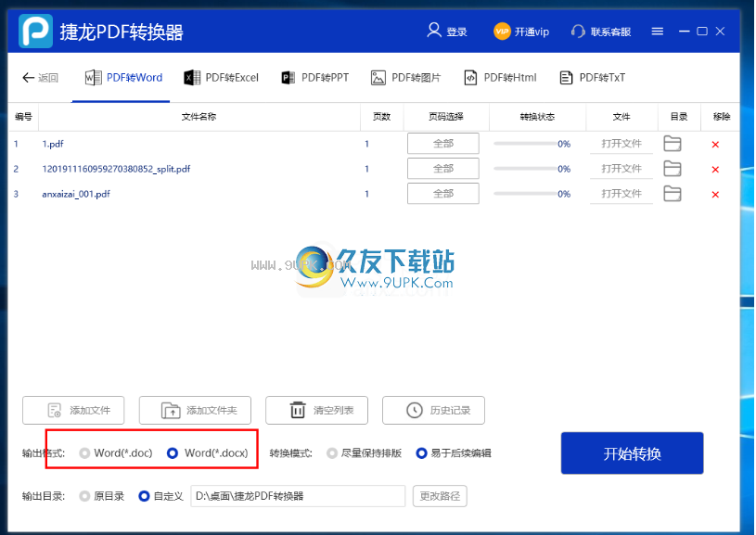The height and width of the screenshot is (535, 756).
Task: Click progress bar of 120191116...split.pdf
Action: [x=525, y=169]
